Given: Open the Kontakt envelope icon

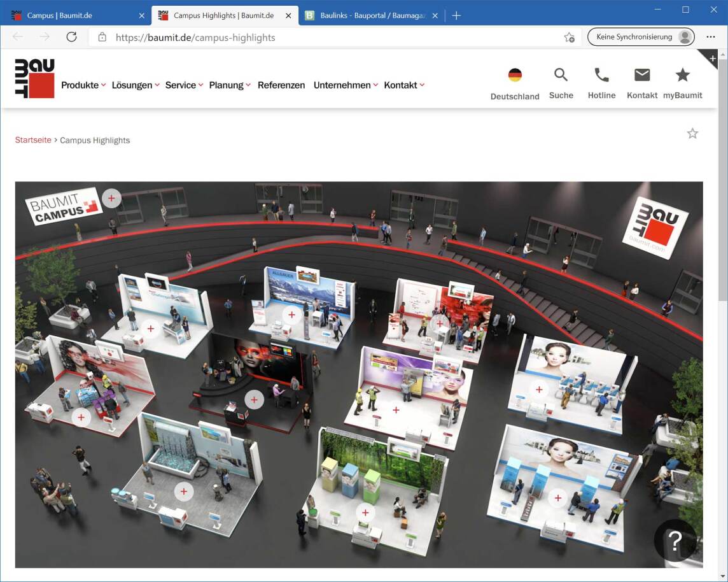Looking at the screenshot, I should click(x=642, y=75).
